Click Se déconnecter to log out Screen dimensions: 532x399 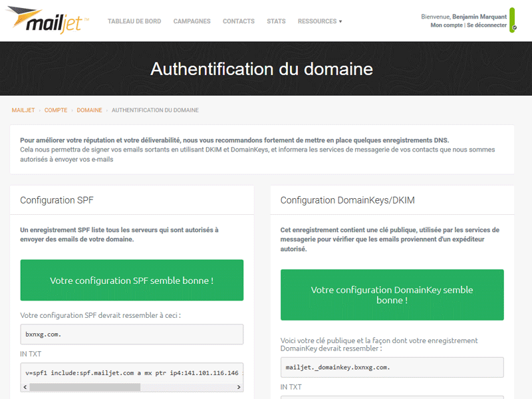(x=487, y=25)
